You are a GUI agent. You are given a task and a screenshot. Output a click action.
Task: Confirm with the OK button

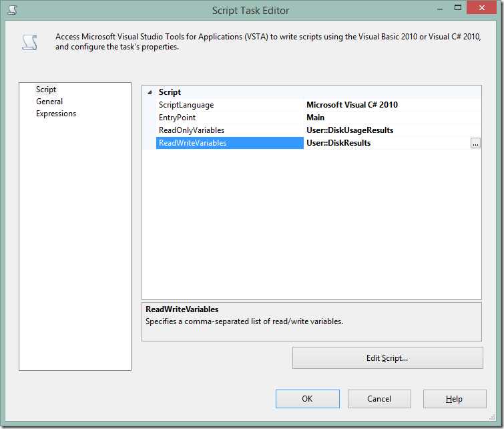coord(307,399)
